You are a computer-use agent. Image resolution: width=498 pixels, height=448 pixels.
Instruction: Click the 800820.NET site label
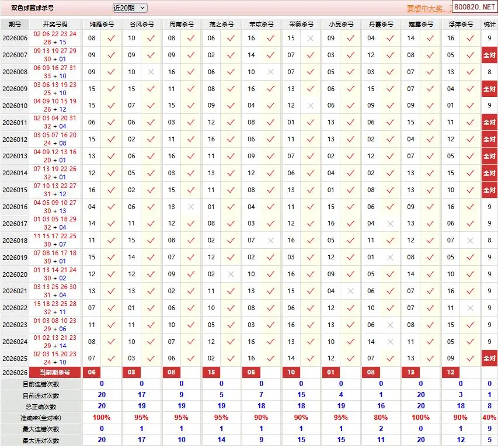(x=474, y=8)
